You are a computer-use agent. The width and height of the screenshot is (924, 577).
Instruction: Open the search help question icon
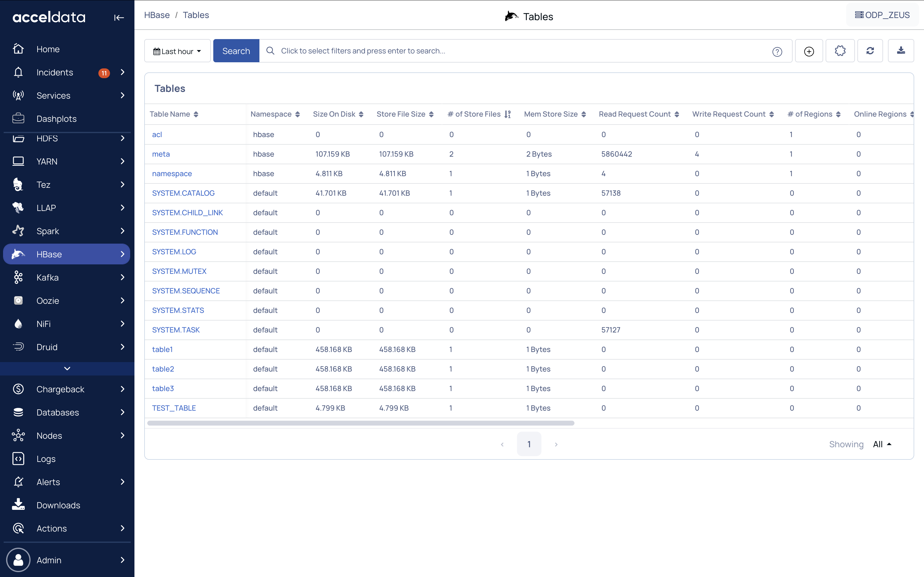(777, 52)
